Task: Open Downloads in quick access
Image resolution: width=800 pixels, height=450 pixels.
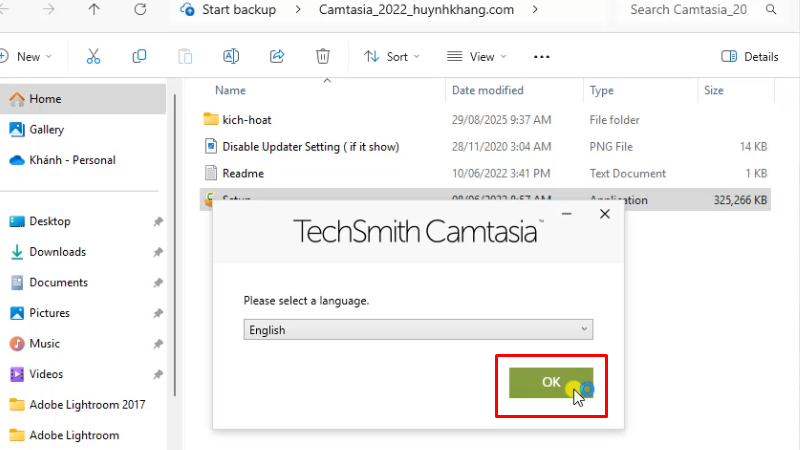Action: click(x=58, y=252)
